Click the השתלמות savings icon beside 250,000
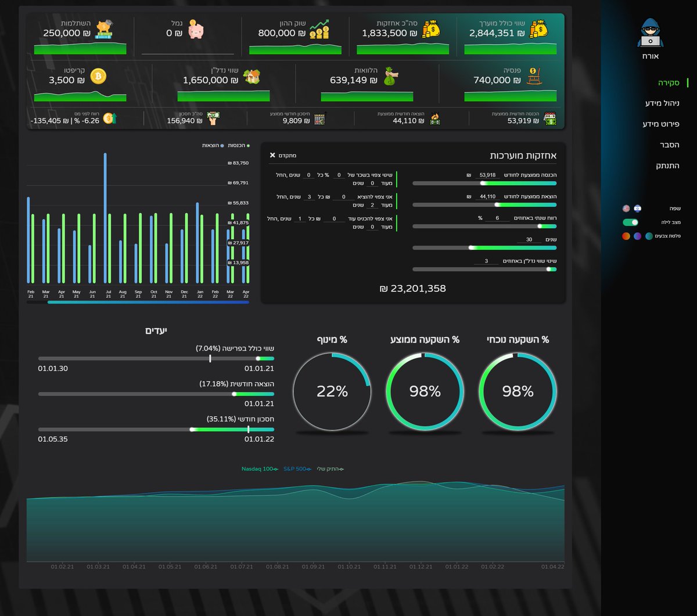This screenshot has height=616, width=697. coord(105,28)
